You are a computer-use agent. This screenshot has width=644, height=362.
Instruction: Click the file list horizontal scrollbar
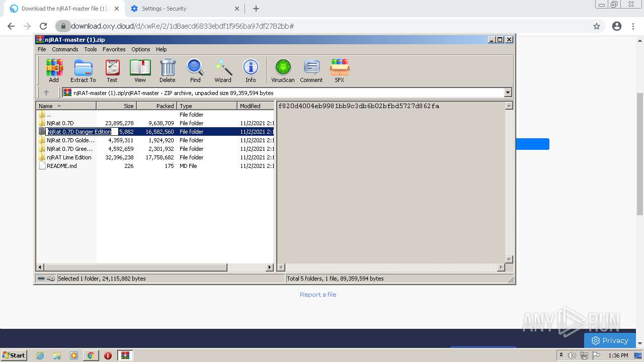(x=155, y=267)
